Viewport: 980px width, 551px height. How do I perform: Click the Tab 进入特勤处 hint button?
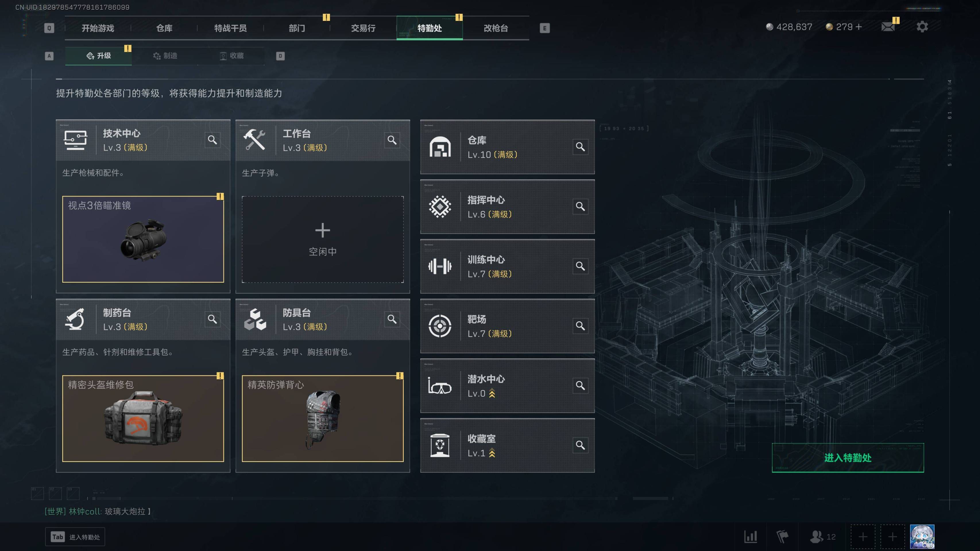tap(75, 537)
